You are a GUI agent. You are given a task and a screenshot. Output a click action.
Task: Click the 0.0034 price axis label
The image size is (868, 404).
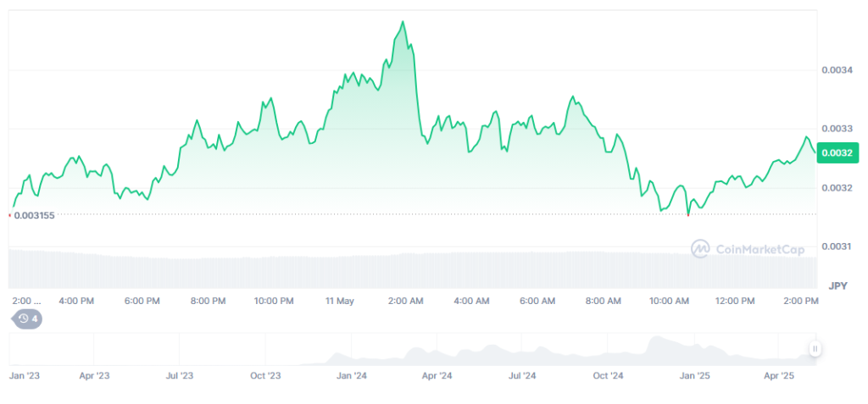[837, 70]
